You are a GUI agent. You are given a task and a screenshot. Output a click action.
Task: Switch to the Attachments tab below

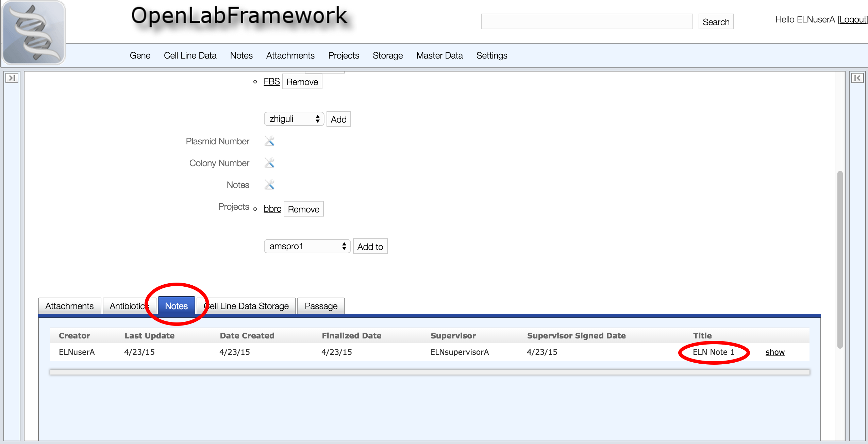[x=69, y=306]
